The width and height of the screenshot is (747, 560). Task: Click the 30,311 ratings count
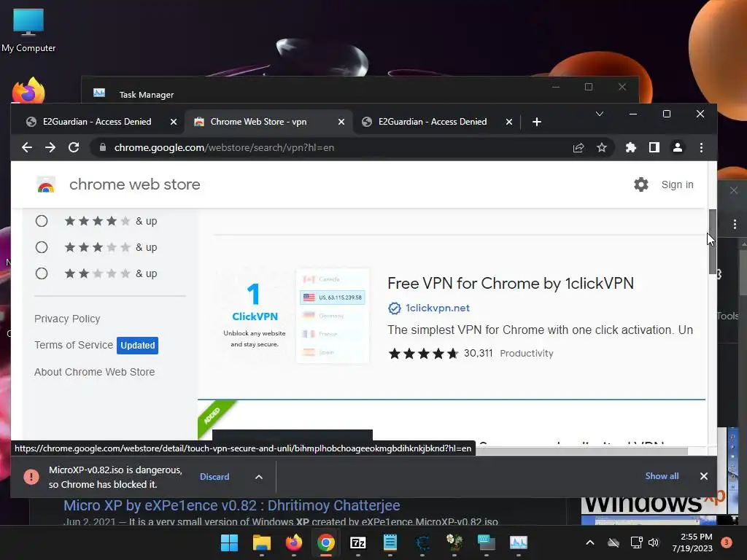coord(478,354)
